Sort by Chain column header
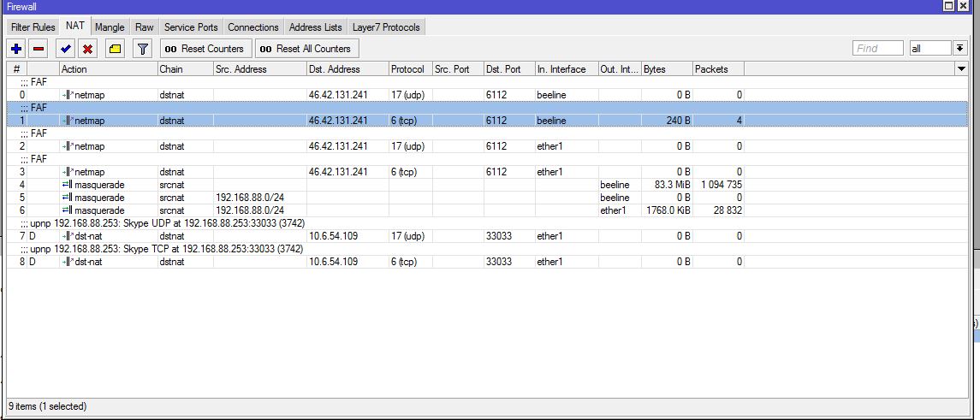The height and width of the screenshot is (420, 980). (x=186, y=69)
